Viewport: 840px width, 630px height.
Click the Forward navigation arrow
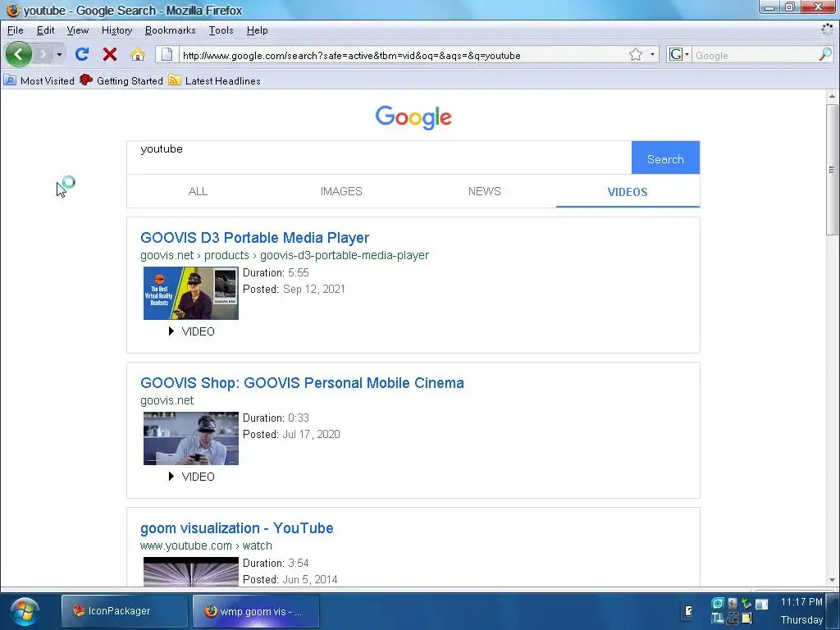click(x=43, y=54)
